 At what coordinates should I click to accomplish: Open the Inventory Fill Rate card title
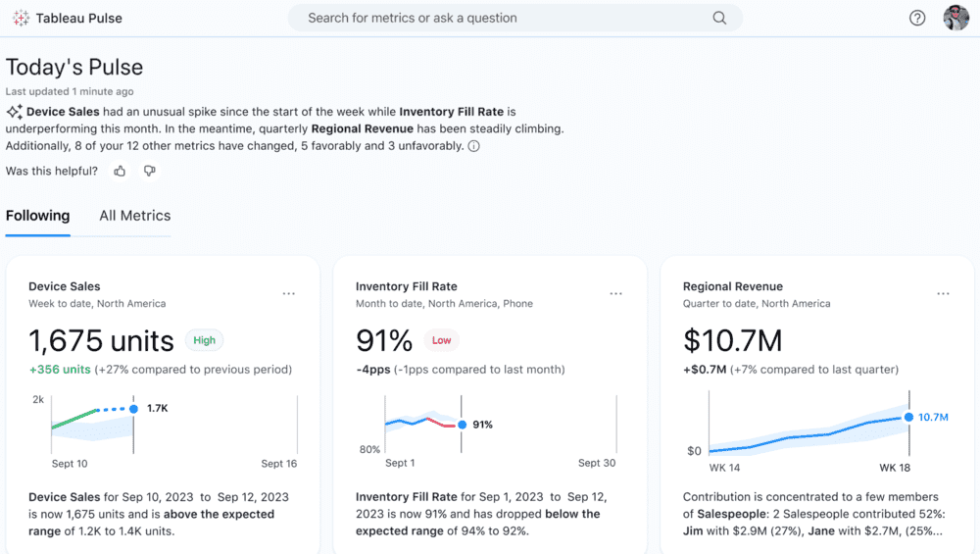[x=407, y=286]
